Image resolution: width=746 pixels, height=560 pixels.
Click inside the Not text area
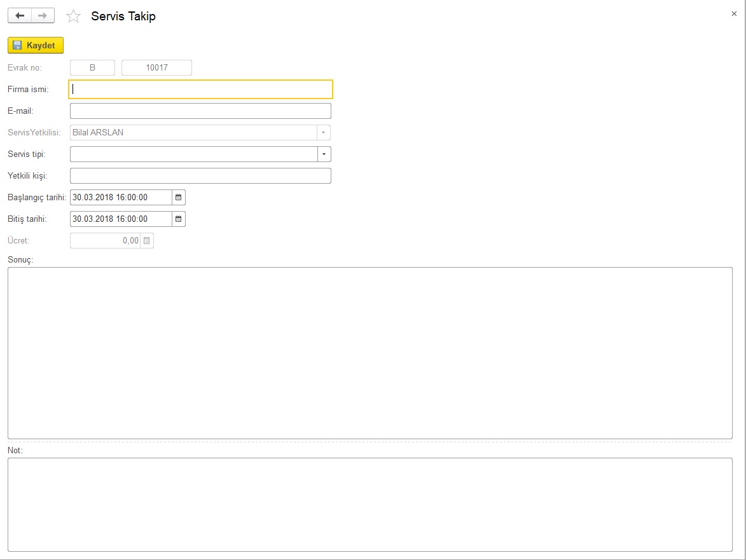point(370,504)
